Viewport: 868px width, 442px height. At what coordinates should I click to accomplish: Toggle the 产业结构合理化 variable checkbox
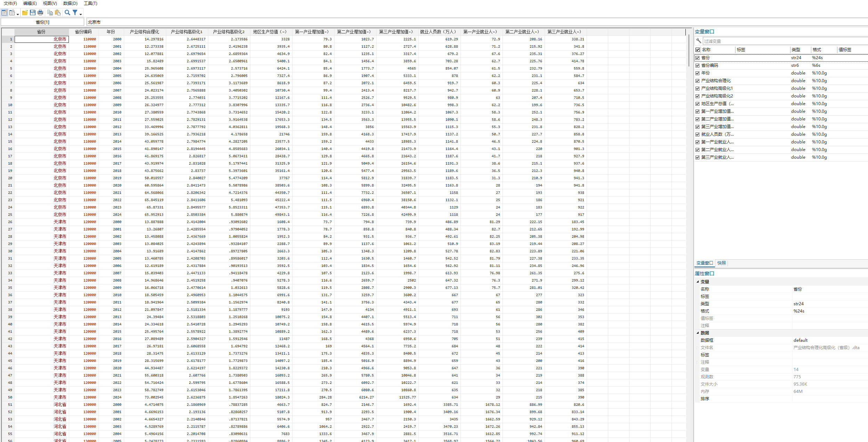[698, 81]
